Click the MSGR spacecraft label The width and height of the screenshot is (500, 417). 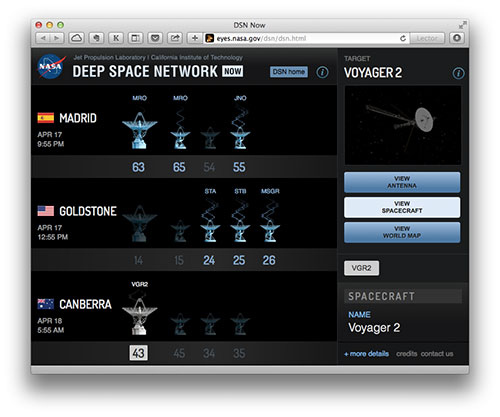click(x=270, y=191)
